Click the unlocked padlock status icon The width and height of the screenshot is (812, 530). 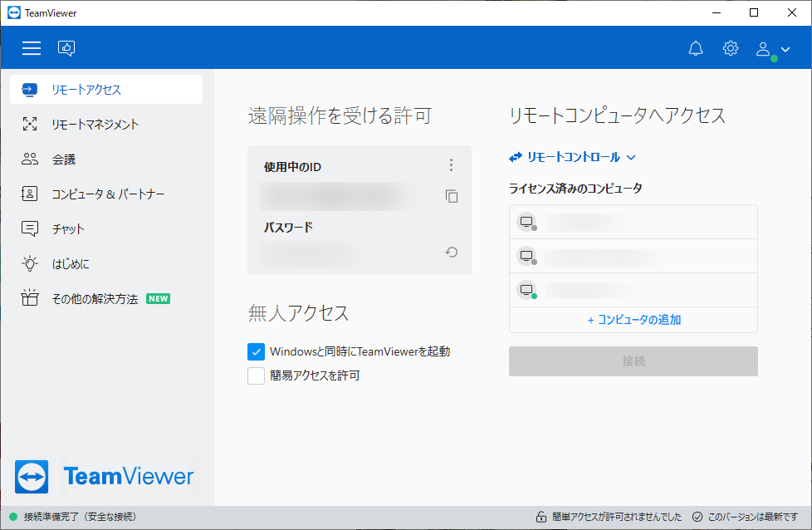[x=541, y=517]
